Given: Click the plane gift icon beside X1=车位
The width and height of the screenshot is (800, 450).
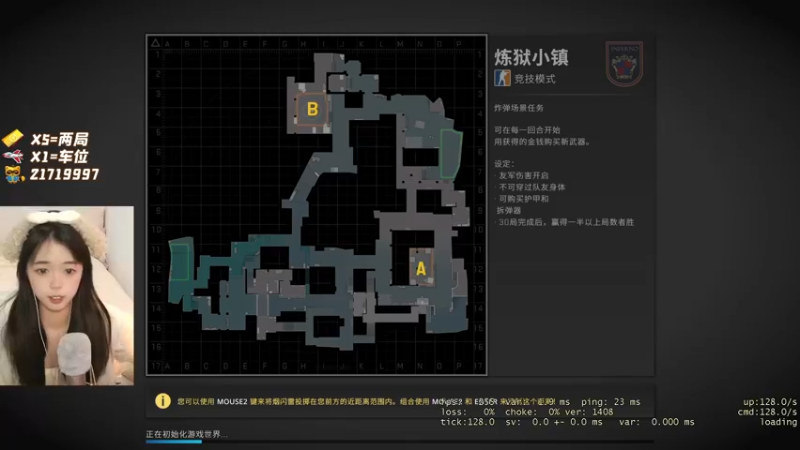Looking at the screenshot, I should [x=13, y=156].
